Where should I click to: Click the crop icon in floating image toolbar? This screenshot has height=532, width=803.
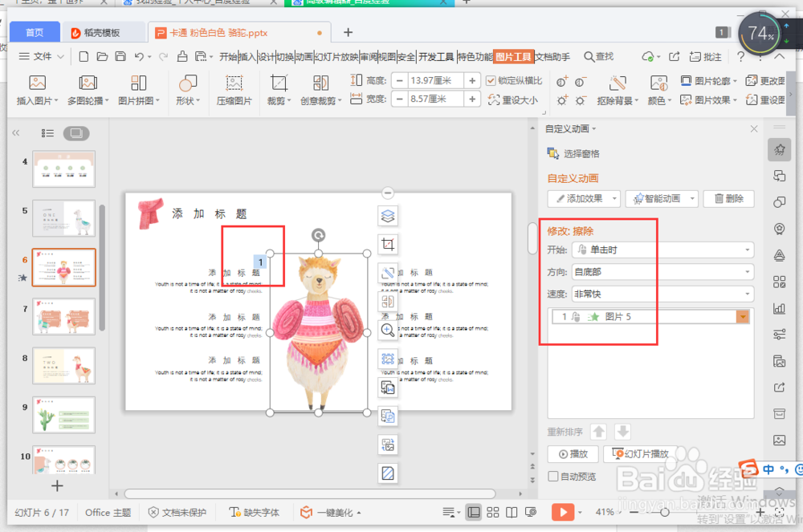(388, 245)
